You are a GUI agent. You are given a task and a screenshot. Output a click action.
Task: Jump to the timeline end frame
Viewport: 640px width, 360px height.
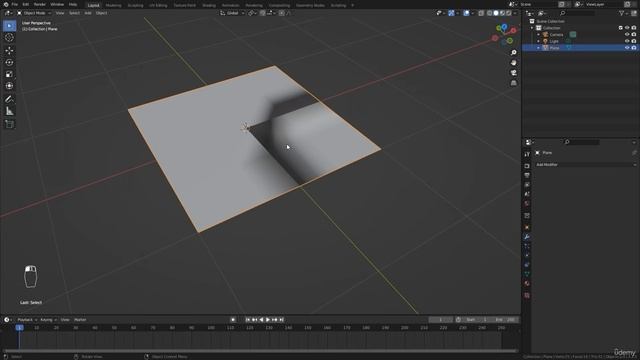(x=281, y=320)
